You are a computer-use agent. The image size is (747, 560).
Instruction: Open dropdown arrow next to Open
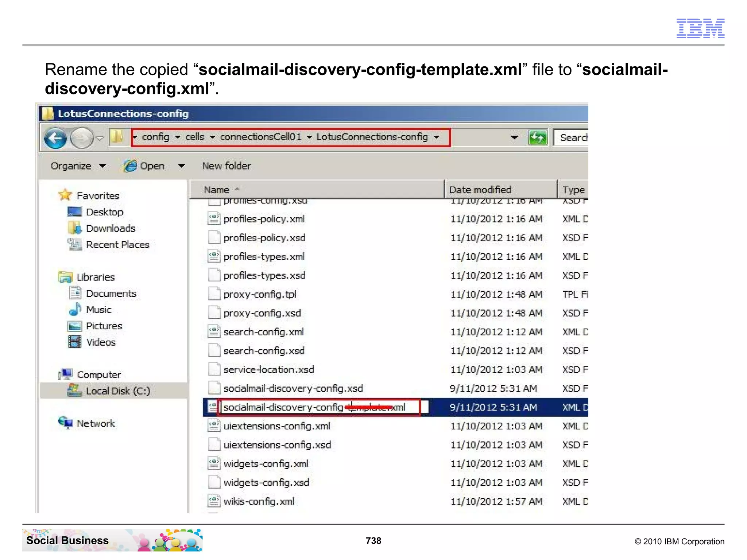pyautogui.click(x=182, y=166)
